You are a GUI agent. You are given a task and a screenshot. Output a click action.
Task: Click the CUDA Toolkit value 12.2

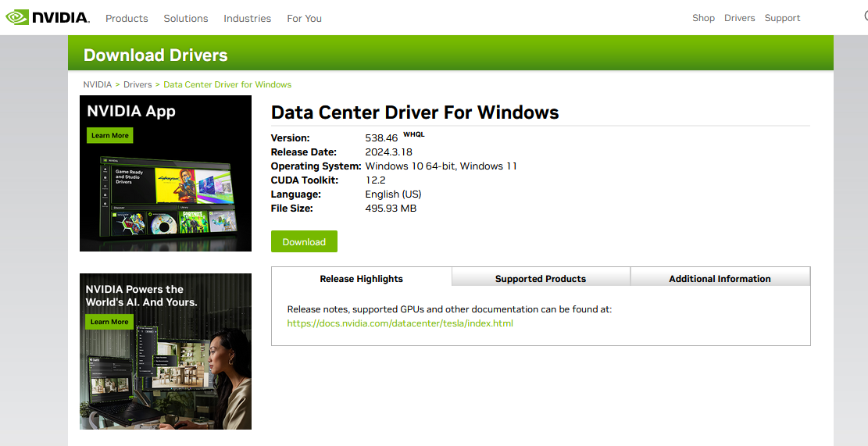tap(375, 180)
